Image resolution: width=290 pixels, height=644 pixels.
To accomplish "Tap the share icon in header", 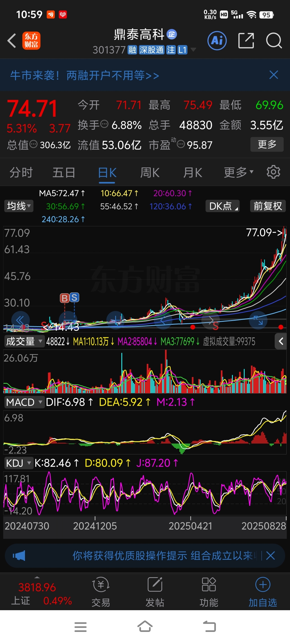I will pyautogui.click(x=246, y=41).
